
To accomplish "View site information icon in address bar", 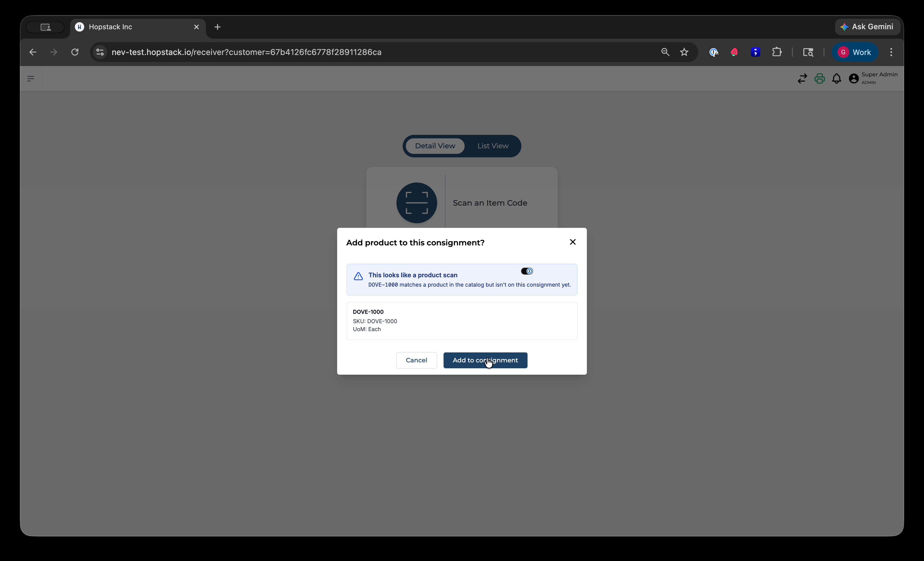I will coord(100,52).
